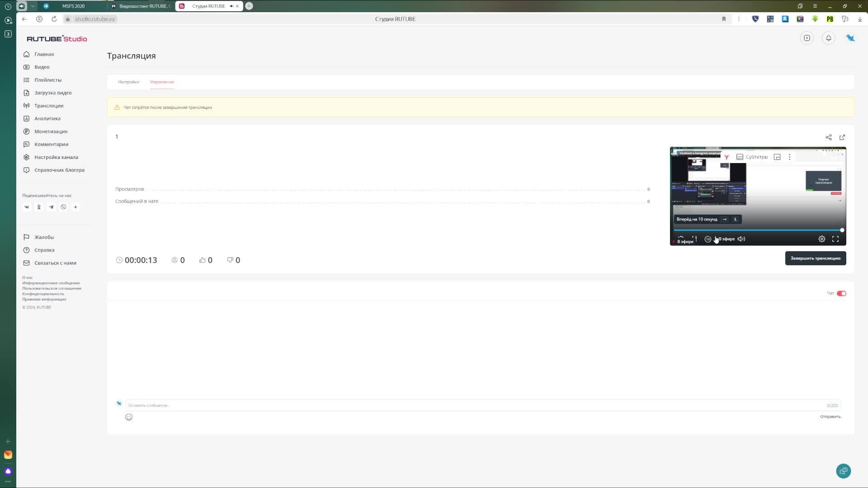Open Монетизация in the sidebar

[x=51, y=131]
